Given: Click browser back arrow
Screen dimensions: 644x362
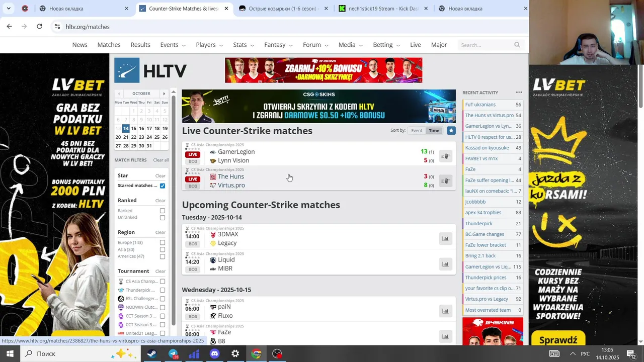Looking at the screenshot, I should (9, 26).
